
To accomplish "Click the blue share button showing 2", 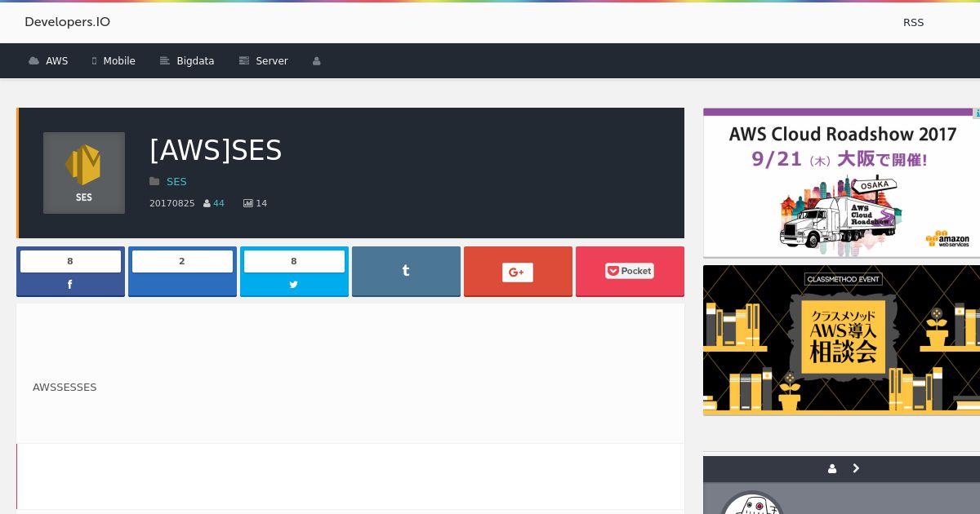I will coord(182,272).
